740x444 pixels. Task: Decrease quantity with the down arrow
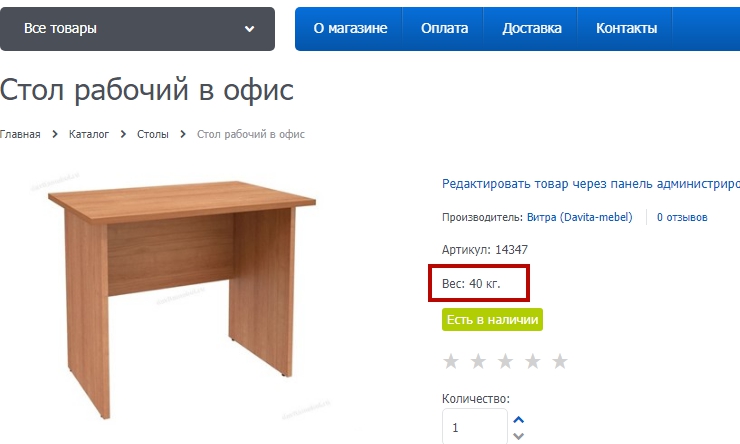coord(519,436)
